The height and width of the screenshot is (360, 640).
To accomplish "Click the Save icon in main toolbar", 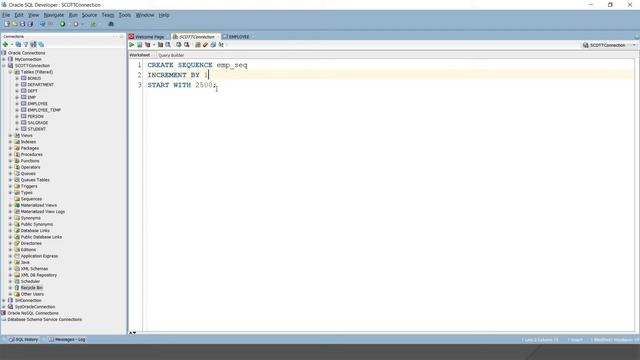I will (x=22, y=24).
